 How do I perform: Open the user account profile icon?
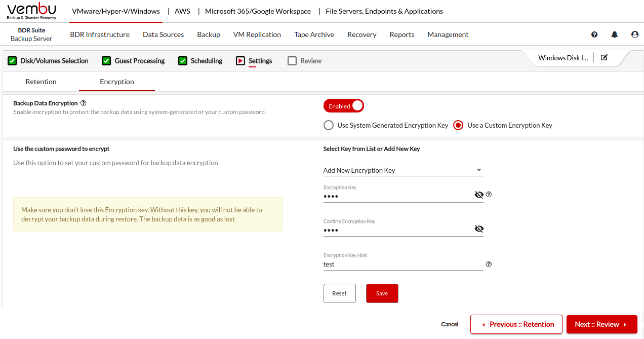(635, 34)
